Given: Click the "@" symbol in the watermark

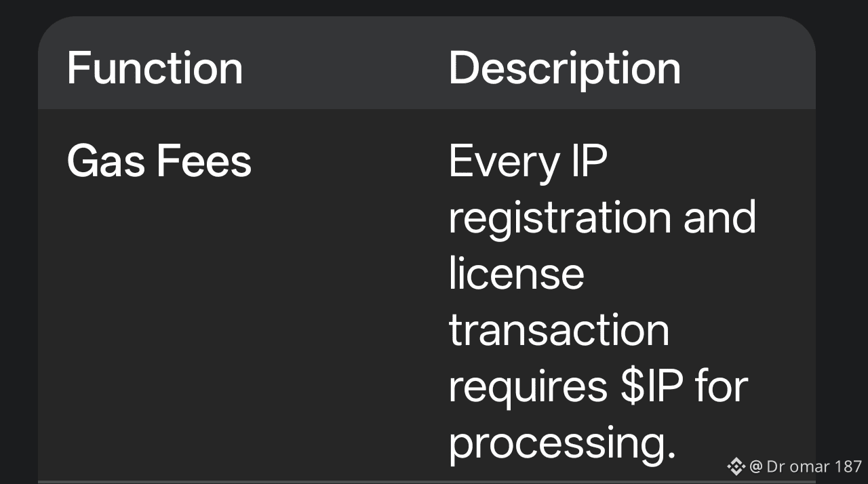Looking at the screenshot, I should pyautogui.click(x=757, y=466).
